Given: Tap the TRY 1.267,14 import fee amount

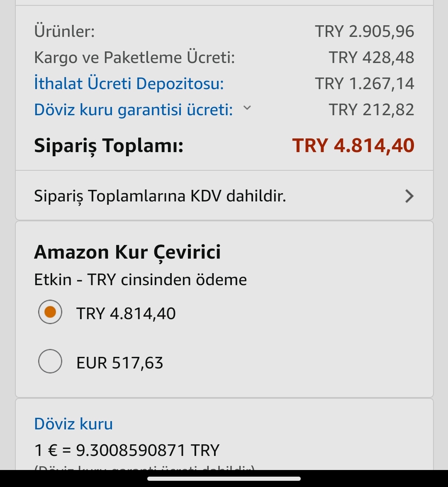Looking at the screenshot, I should point(365,84).
